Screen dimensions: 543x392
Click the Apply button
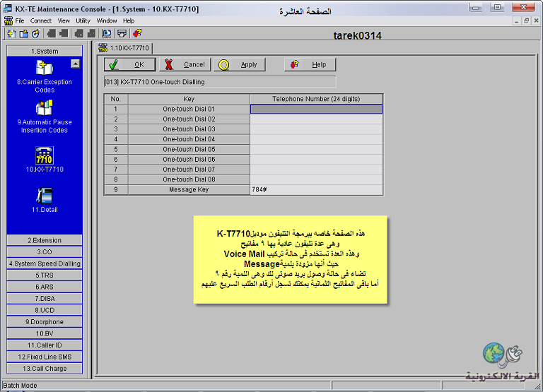pyautogui.click(x=239, y=65)
